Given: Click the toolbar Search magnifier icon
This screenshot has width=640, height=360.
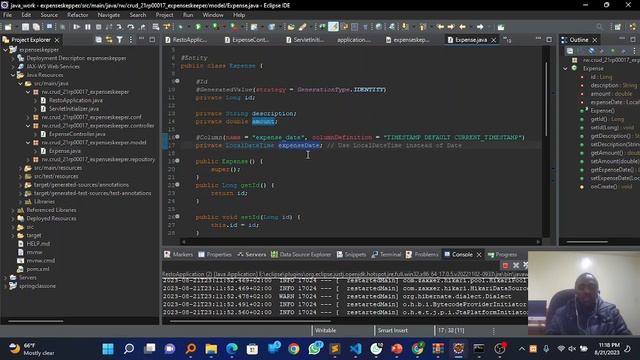Looking at the screenshot, I should [x=599, y=27].
